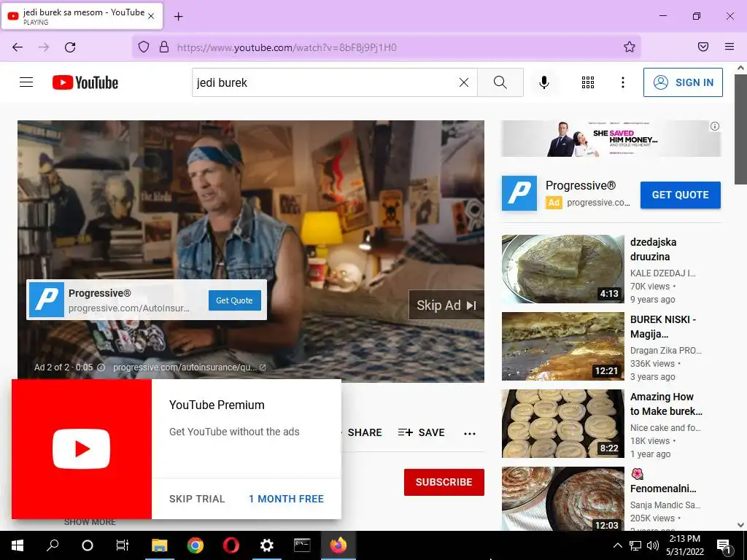The height and width of the screenshot is (560, 747).
Task: Open YouTube settings three-dot menu
Action: tap(623, 82)
